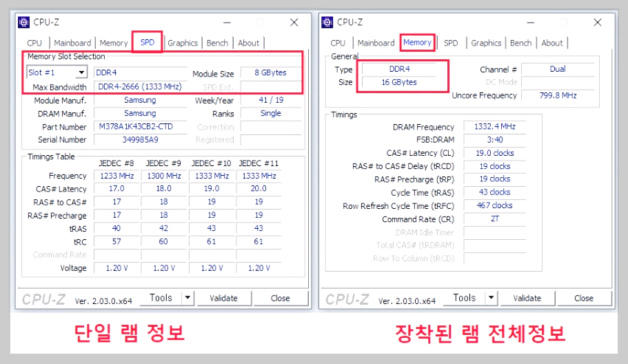This screenshot has width=628, height=364.
Task: Click the Module Size field showing 8 GBytes
Action: pos(271,72)
